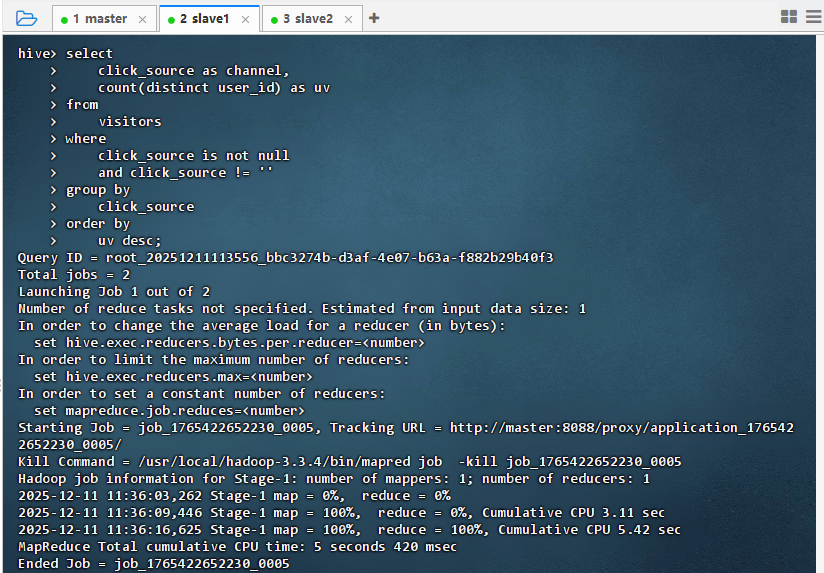824x573 pixels.
Task: Click the tracking URL http://master:8088 text
Action: click(622, 428)
